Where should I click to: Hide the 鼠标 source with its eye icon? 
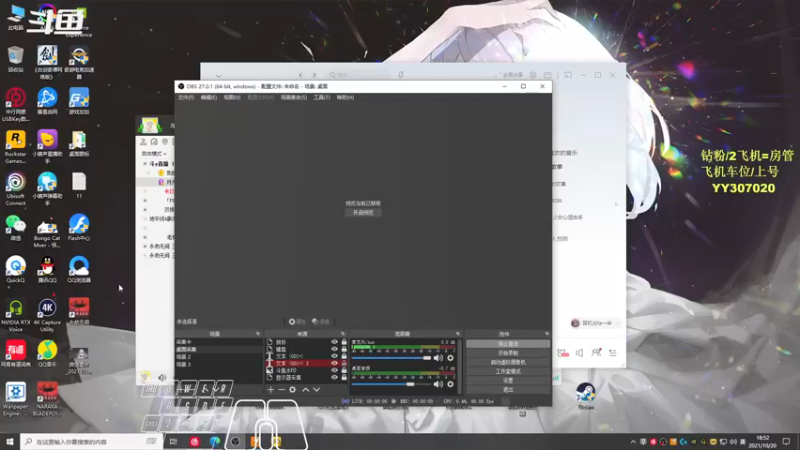(x=334, y=342)
